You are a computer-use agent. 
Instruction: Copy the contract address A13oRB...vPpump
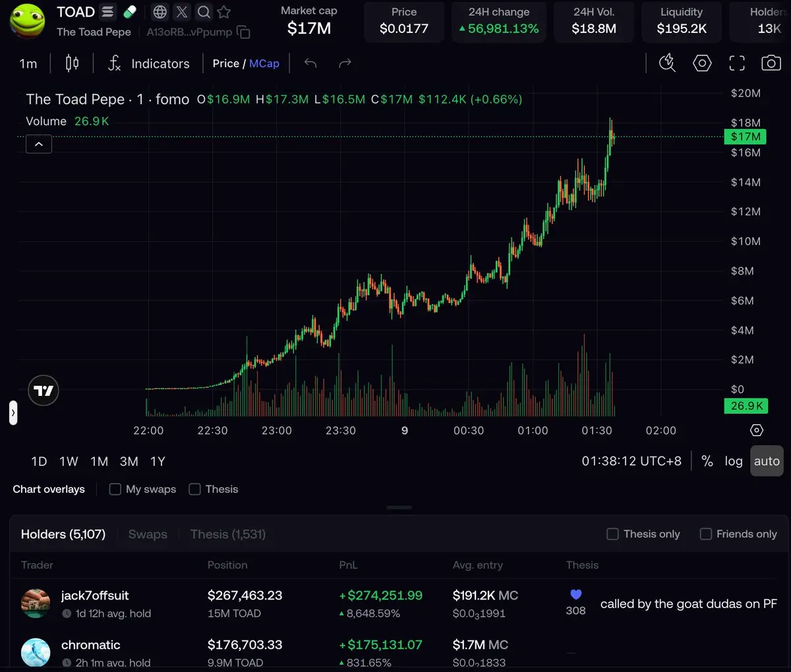[x=243, y=32]
